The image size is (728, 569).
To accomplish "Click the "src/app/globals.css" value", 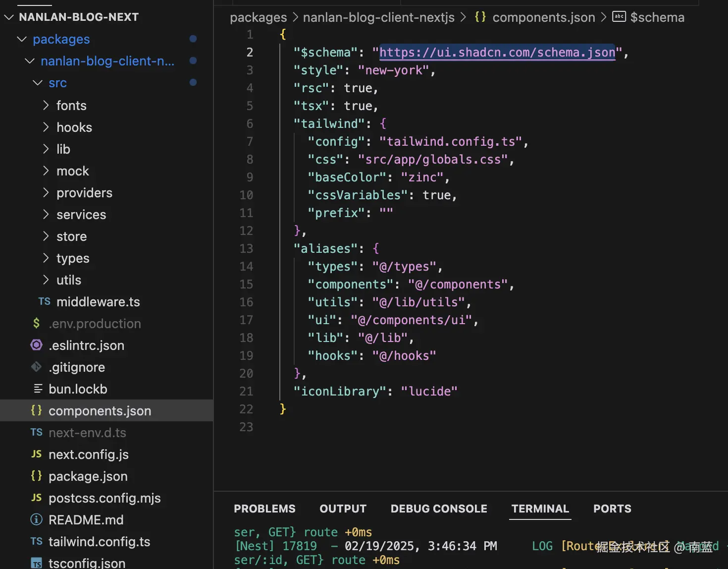I will click(433, 159).
